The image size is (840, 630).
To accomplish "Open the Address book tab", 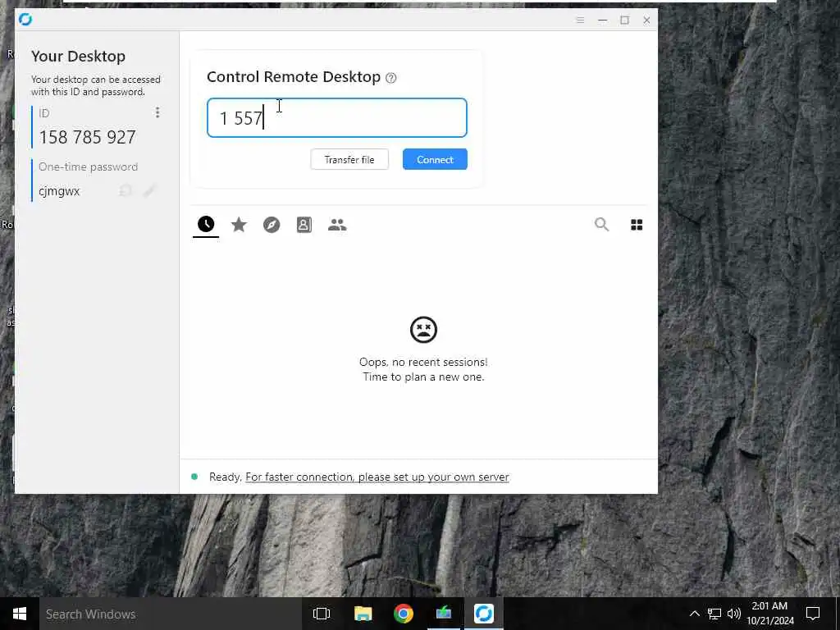I will (x=304, y=225).
